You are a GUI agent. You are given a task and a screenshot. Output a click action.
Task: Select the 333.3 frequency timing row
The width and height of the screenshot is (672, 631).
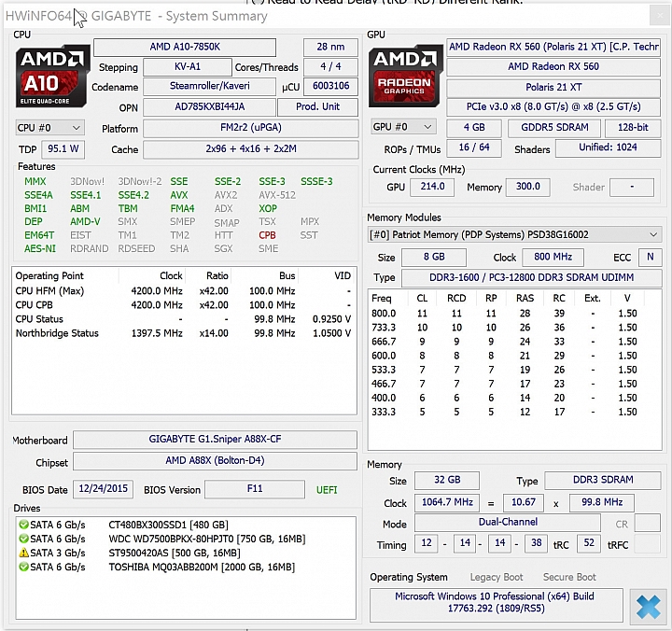(x=513, y=413)
